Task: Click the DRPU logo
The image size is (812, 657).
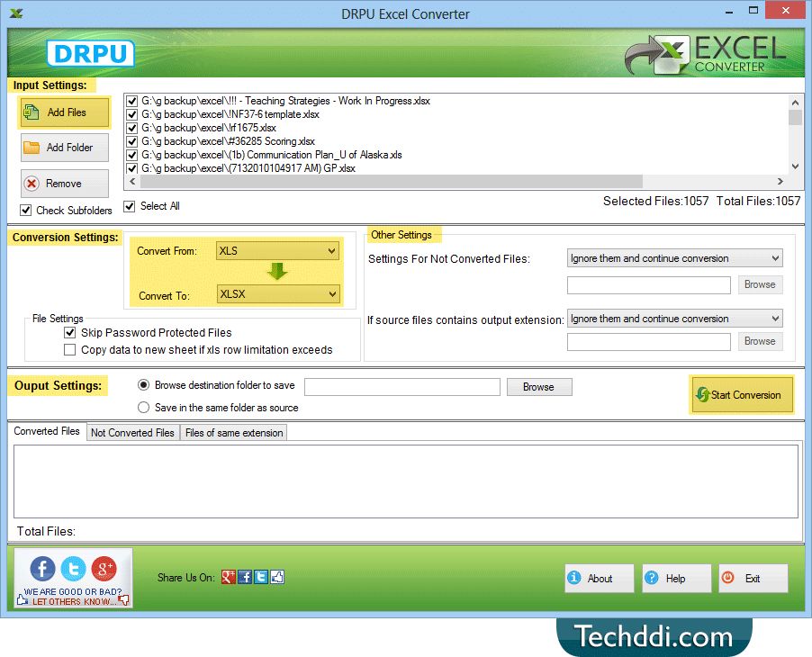Action: tap(91, 53)
